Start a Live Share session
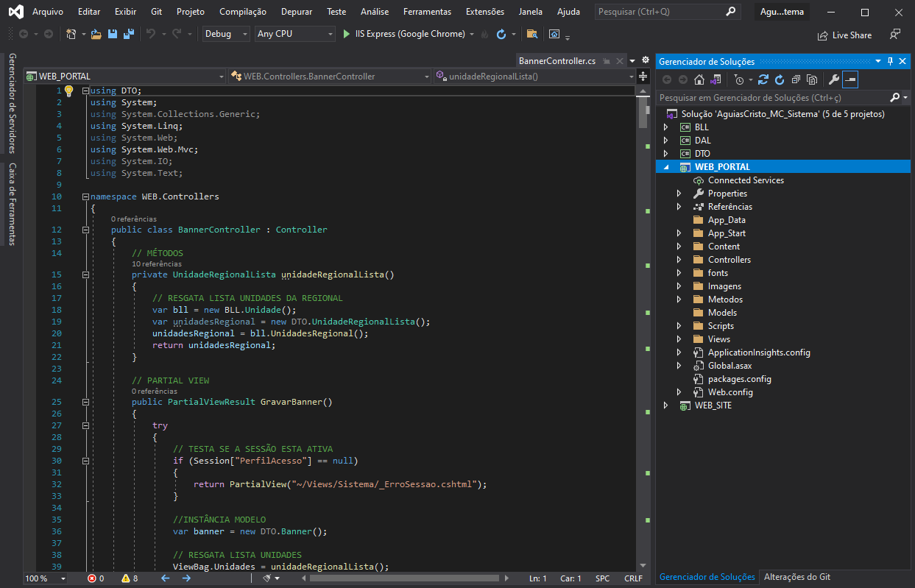 pos(844,35)
